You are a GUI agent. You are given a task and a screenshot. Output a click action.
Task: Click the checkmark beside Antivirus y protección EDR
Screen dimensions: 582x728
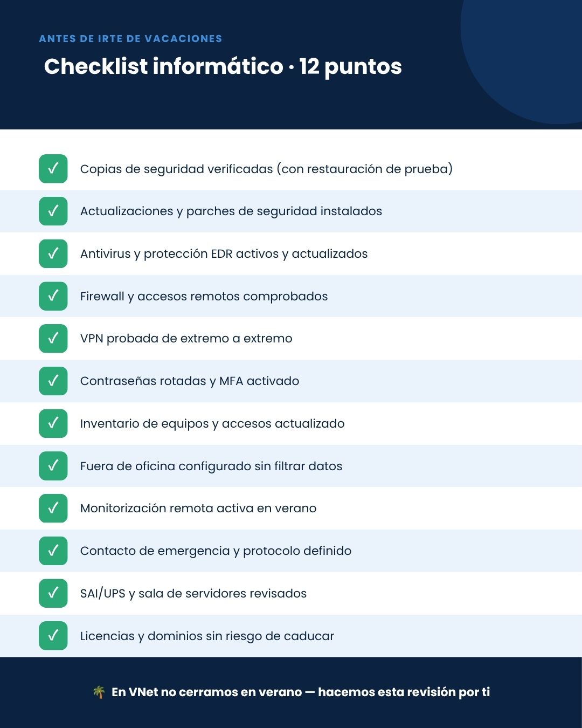click(53, 253)
